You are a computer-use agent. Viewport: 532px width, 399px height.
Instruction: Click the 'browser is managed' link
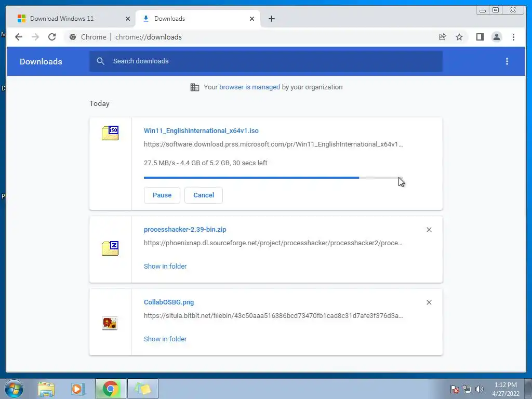click(249, 87)
